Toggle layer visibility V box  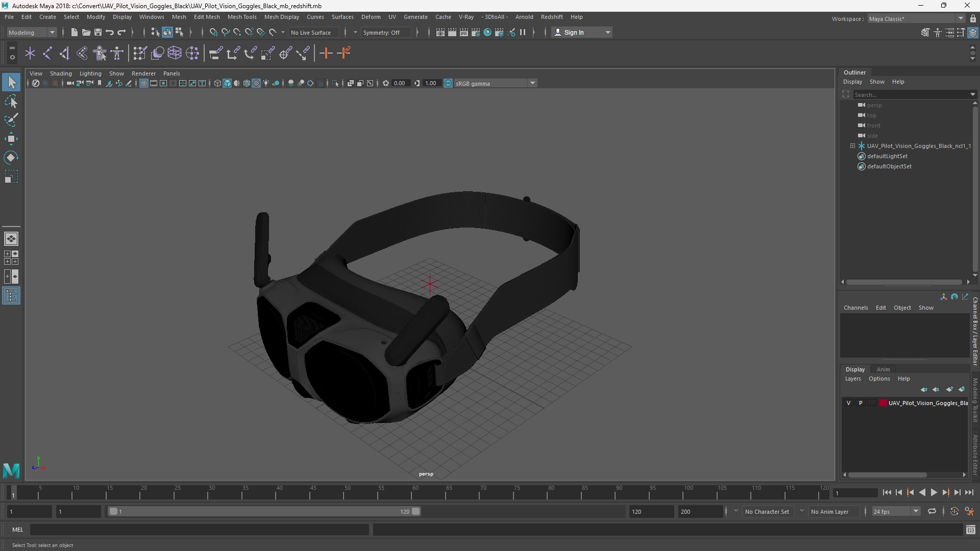point(849,403)
